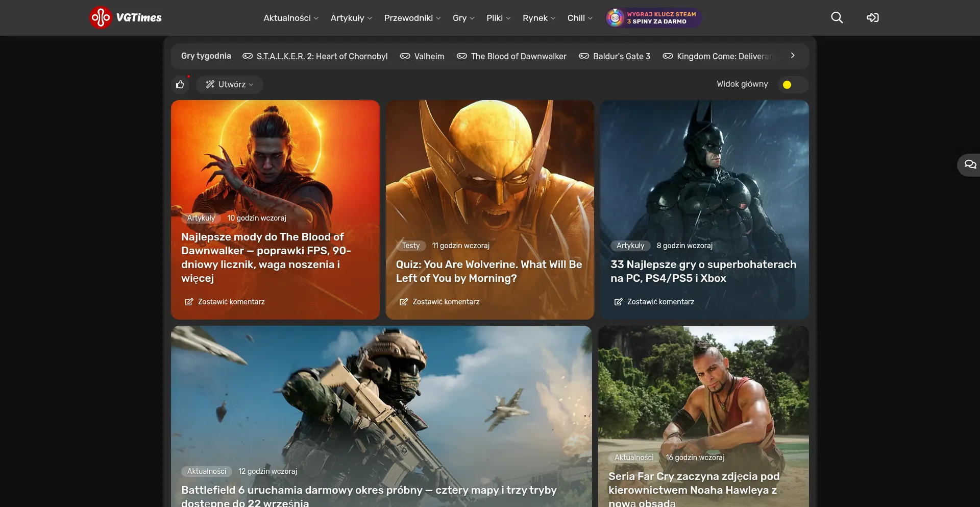Expand the Aktualności menu
This screenshot has height=507, width=980.
pyautogui.click(x=291, y=18)
